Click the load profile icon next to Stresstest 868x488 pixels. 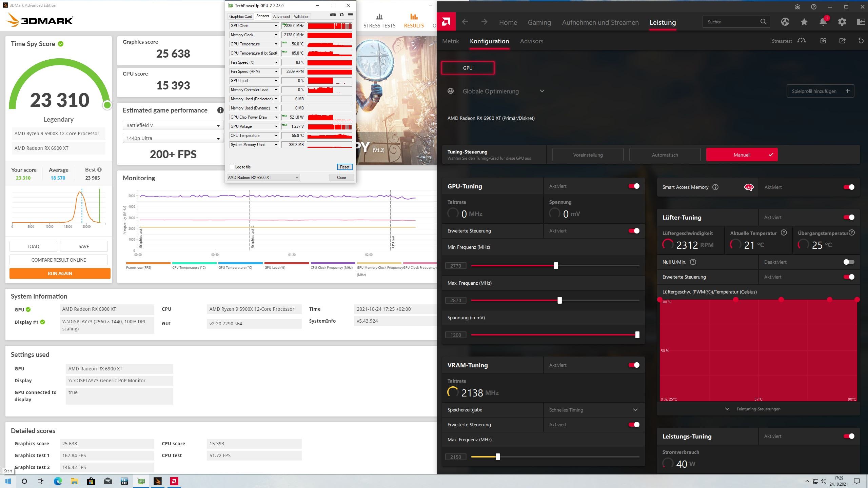point(823,41)
